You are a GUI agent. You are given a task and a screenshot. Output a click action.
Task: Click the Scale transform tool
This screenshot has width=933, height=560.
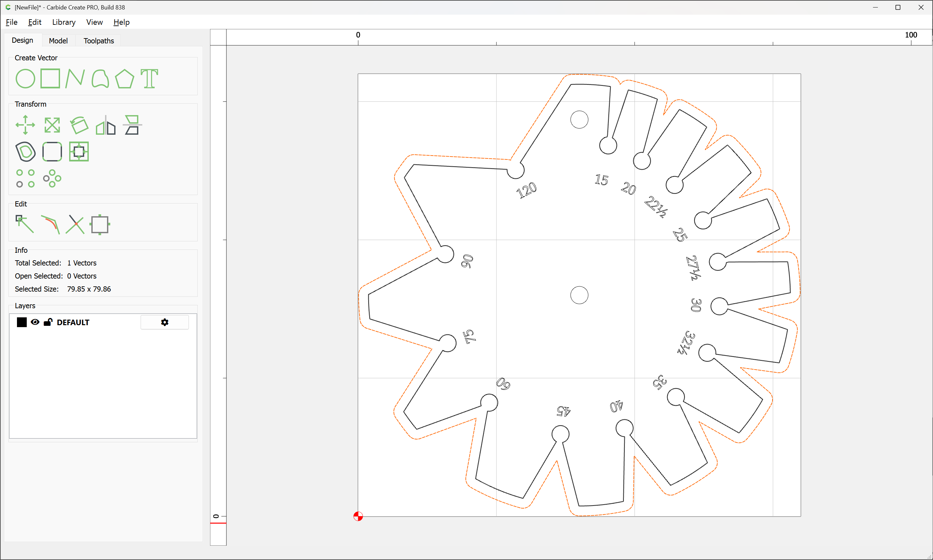[x=52, y=125]
